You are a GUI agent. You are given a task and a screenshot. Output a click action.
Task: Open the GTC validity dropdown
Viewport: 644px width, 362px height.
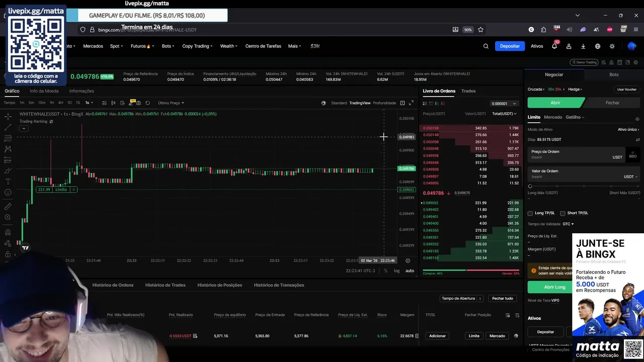click(x=568, y=224)
